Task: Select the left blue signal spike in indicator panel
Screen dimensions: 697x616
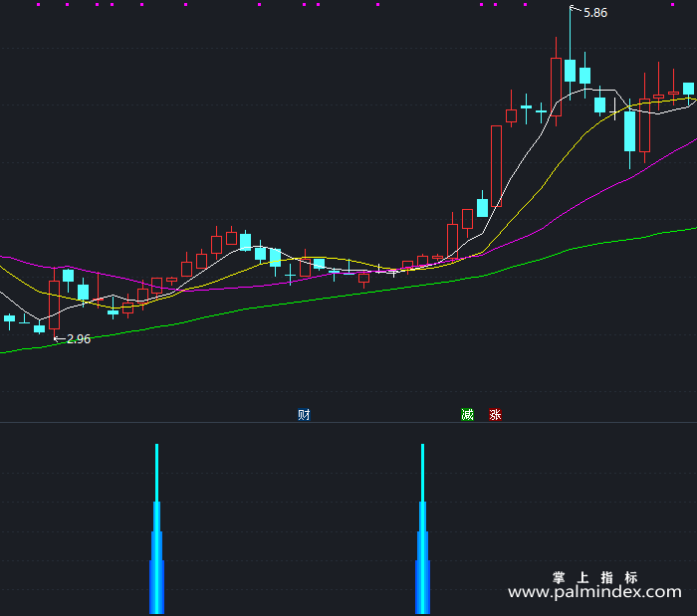Action: pos(157,528)
